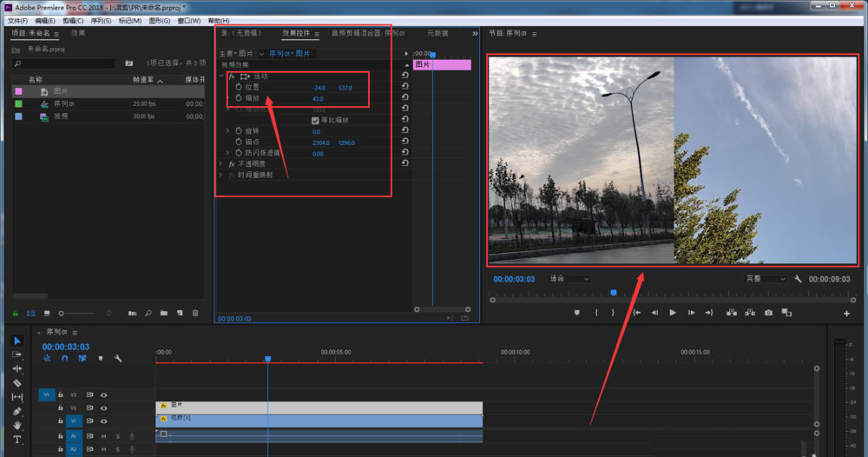This screenshot has width=868, height=457.
Task: Open zoom level dropdown 适合
Action: pyautogui.click(x=569, y=279)
